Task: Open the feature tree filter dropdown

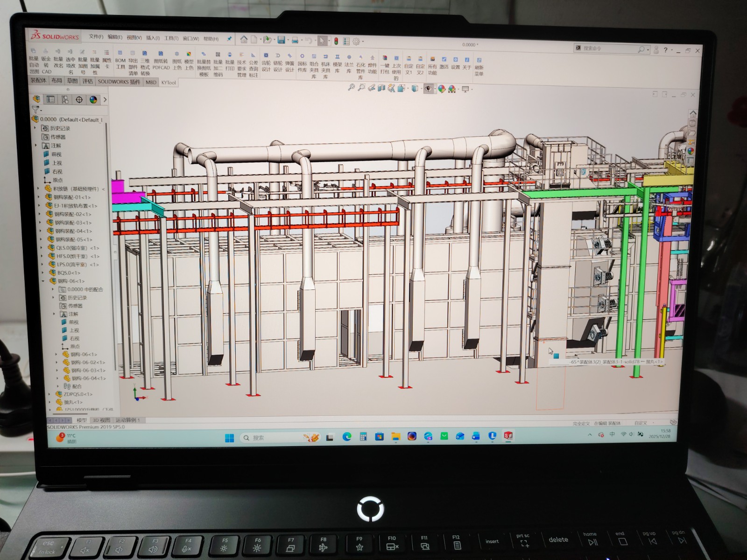Action: point(36,110)
